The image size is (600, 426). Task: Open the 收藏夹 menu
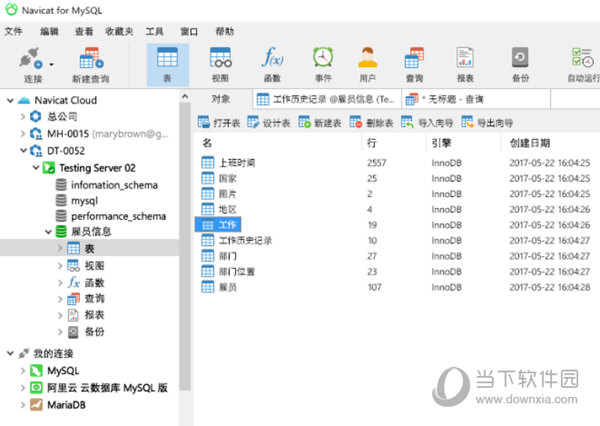click(119, 31)
